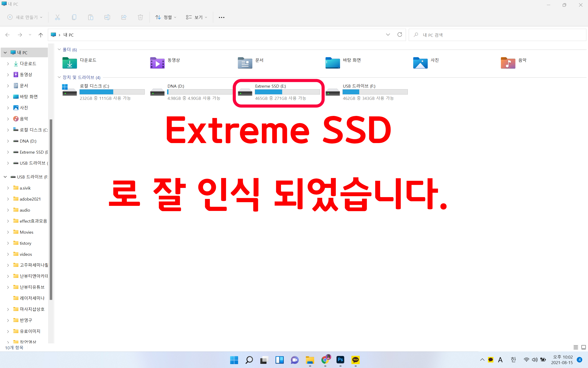
Task: Toggle the 한 Korean input indicator
Action: pos(513,360)
